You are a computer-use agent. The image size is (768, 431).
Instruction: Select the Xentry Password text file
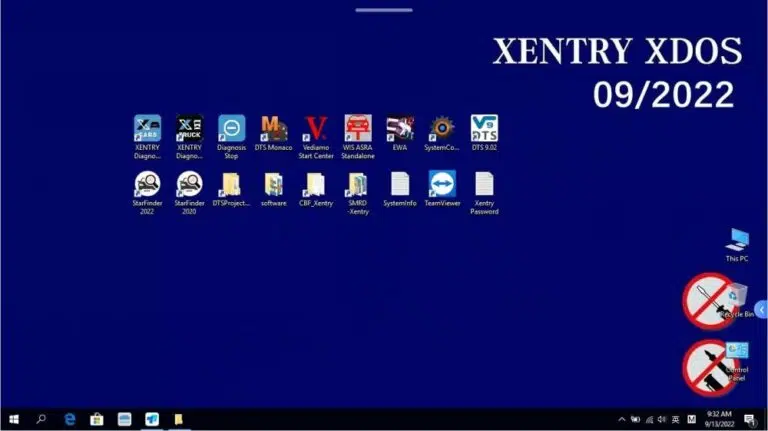484,185
